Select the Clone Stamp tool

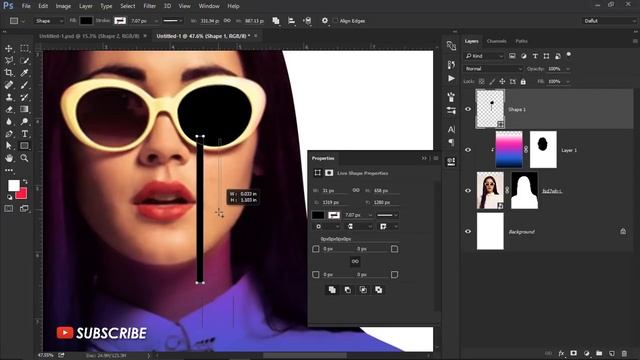[x=9, y=97]
